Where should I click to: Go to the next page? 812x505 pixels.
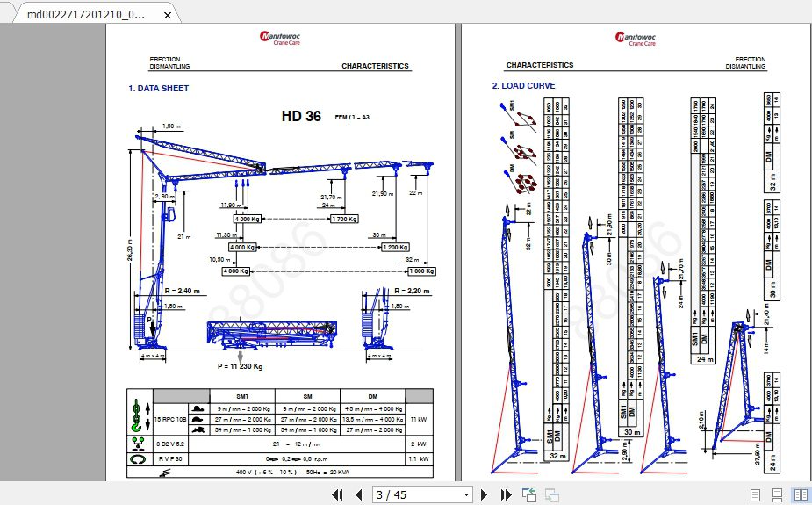click(x=484, y=494)
